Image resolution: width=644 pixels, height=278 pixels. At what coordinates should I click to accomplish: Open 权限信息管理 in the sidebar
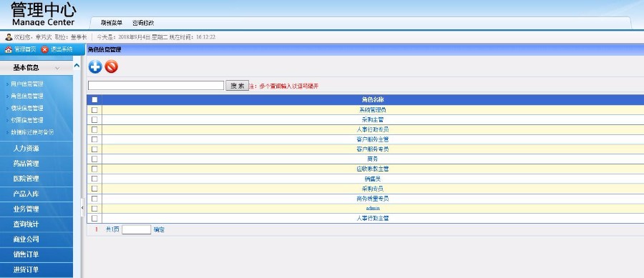click(x=26, y=120)
